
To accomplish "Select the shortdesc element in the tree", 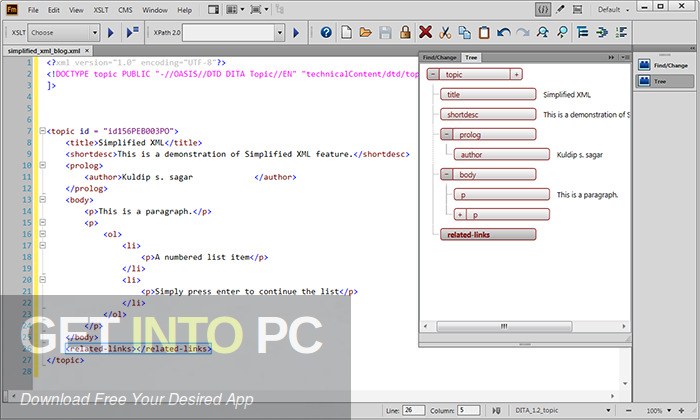I will (x=488, y=114).
